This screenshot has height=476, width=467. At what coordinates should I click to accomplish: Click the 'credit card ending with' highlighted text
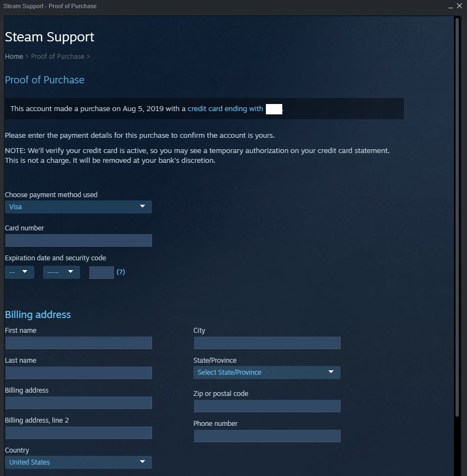click(x=225, y=109)
